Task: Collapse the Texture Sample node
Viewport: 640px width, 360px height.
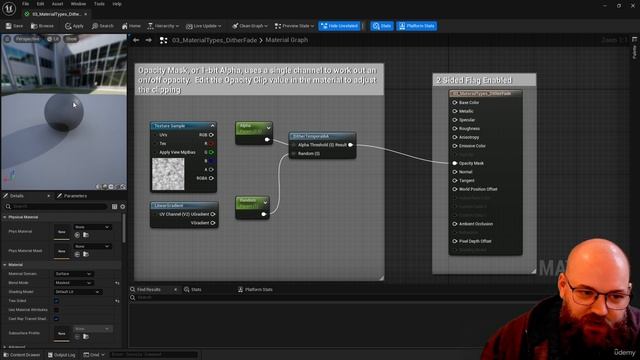Action: point(212,126)
